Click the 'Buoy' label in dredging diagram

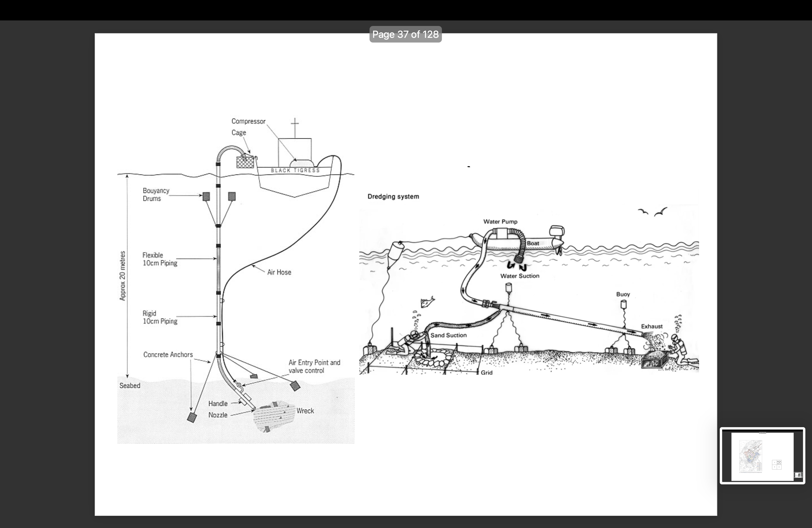coord(623,294)
